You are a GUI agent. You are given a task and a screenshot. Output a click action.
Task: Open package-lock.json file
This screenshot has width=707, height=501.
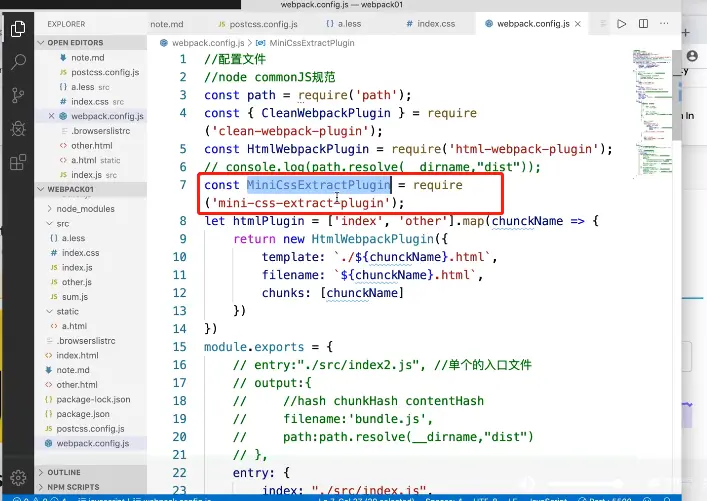coord(93,400)
